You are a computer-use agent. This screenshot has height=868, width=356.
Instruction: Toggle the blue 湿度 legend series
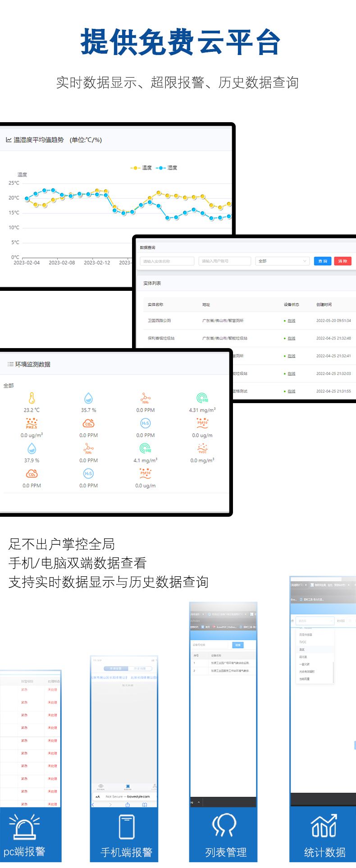point(167,168)
